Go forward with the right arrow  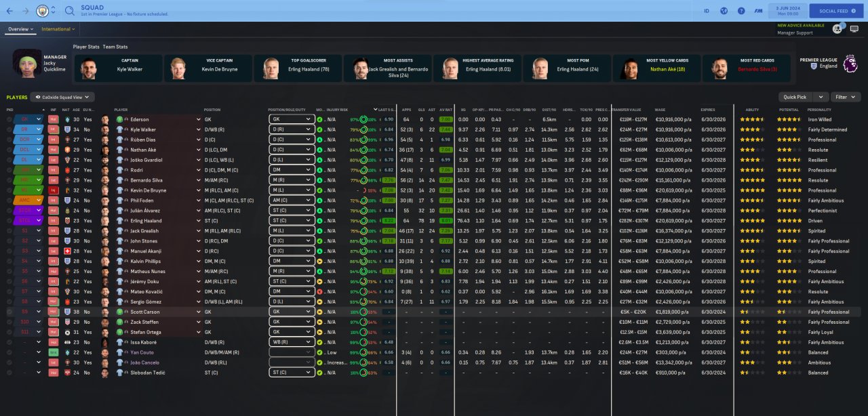click(x=26, y=11)
